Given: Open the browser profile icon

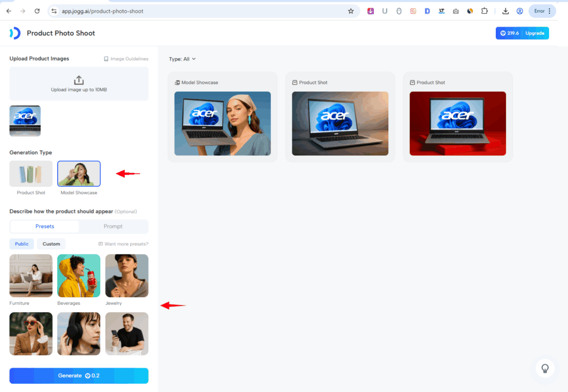Looking at the screenshot, I should (x=520, y=11).
